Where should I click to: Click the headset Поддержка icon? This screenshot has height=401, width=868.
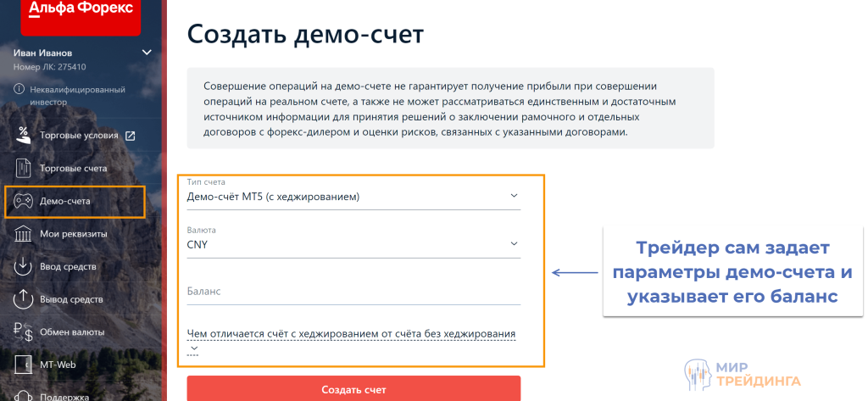pyautogui.click(x=23, y=395)
